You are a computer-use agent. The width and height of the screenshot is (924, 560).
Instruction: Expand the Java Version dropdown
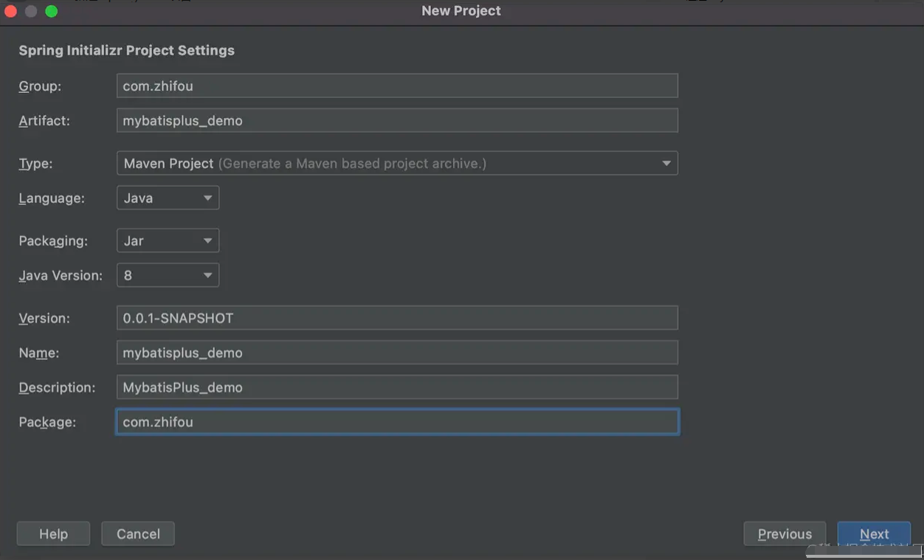pos(168,275)
